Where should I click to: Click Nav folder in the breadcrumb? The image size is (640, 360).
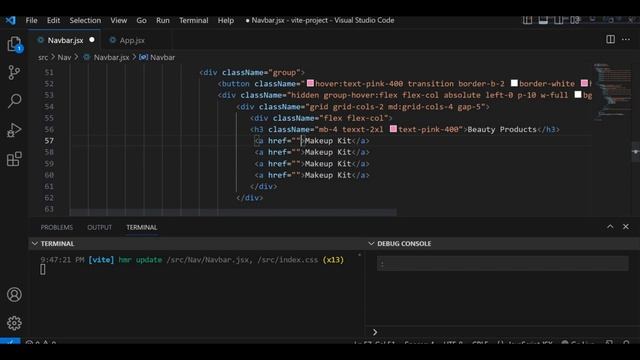[x=64, y=58]
